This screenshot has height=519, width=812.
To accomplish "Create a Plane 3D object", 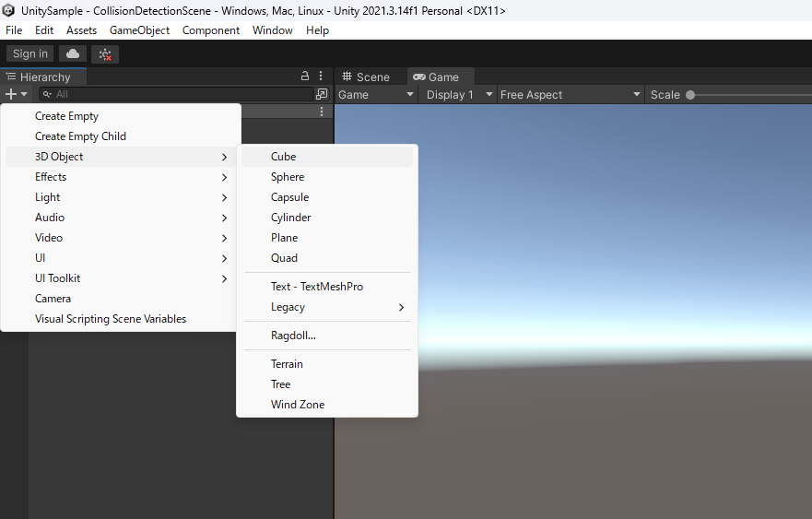I will tap(327, 238).
